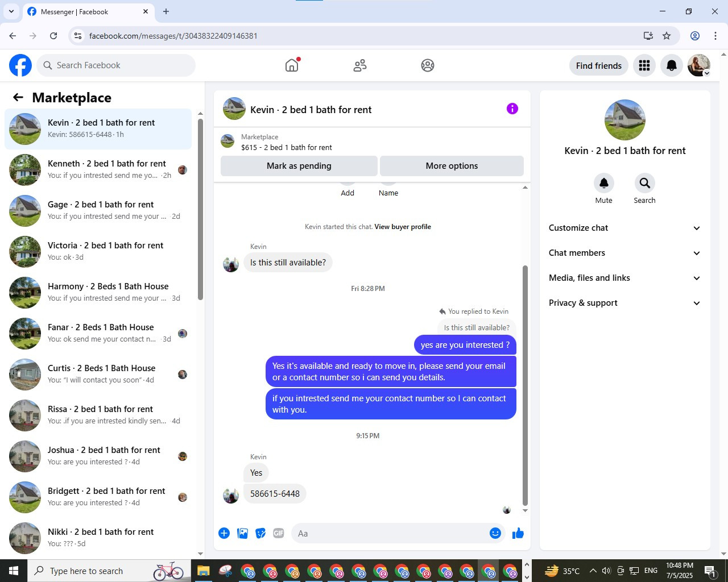Viewport: 728px width, 582px height.
Task: Open a new browser tab
Action: [x=166, y=11]
